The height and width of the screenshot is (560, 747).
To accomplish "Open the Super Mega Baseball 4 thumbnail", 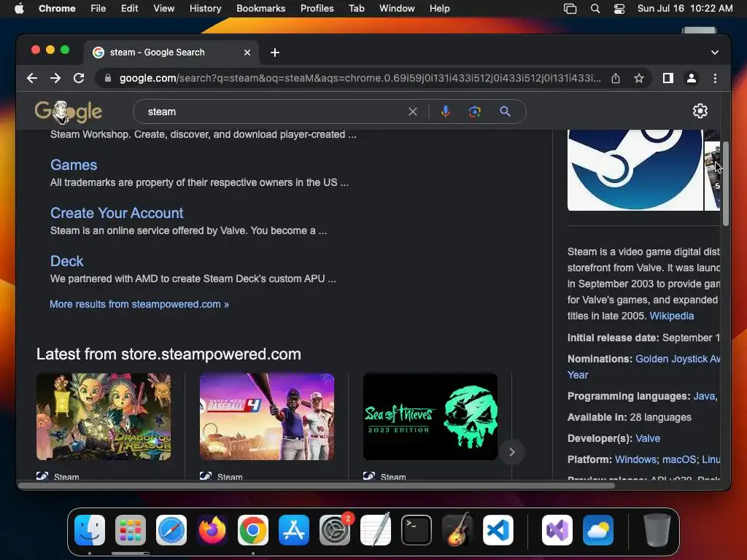I will [267, 416].
